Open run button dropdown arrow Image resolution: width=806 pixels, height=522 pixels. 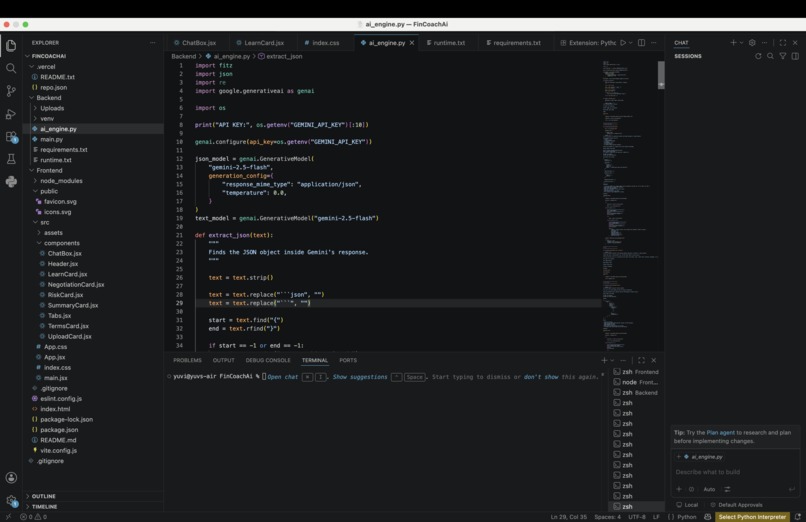630,43
